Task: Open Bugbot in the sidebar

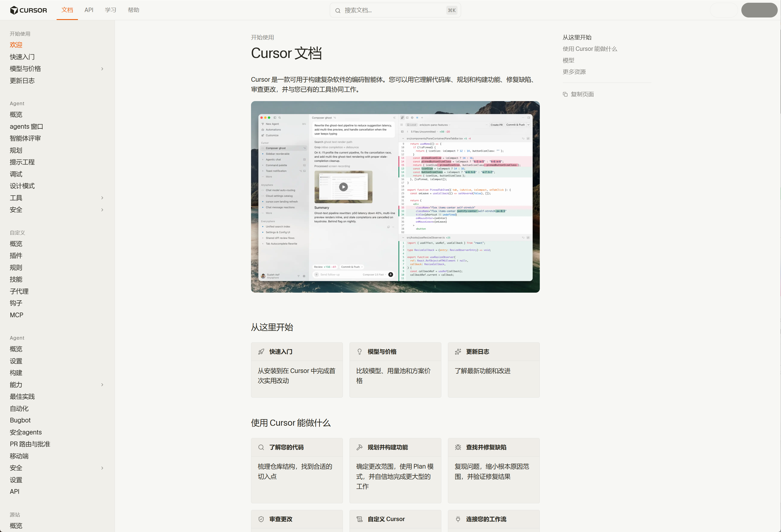Action: coord(20,421)
